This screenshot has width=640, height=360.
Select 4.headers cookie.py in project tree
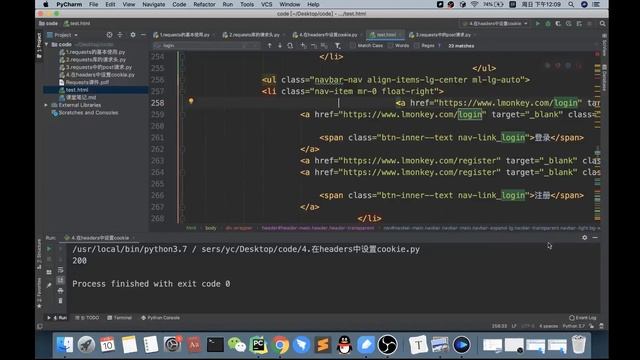(x=96, y=75)
